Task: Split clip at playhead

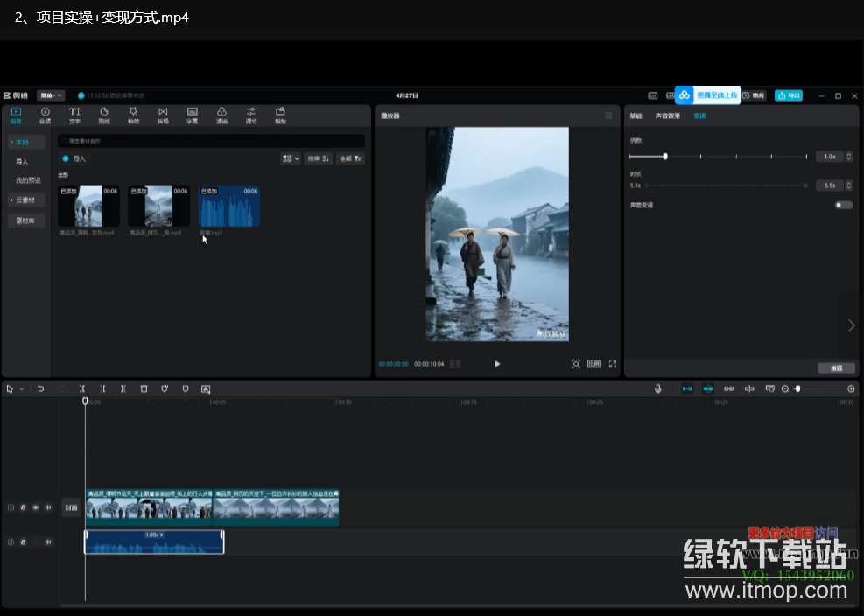Action: tap(82, 389)
